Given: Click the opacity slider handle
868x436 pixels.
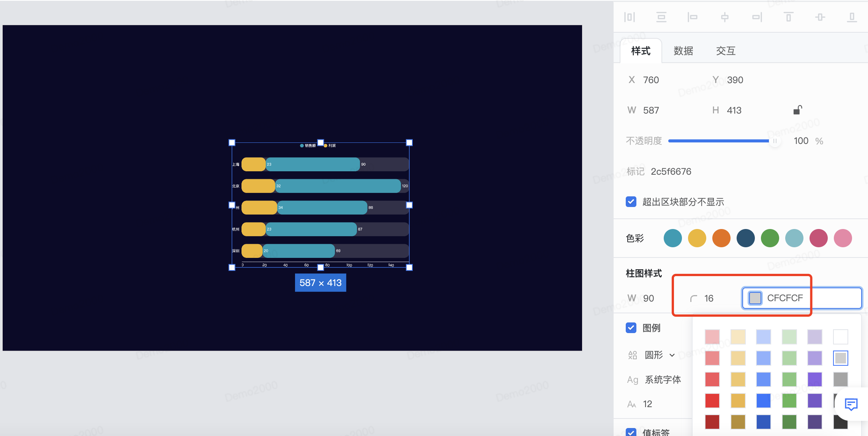Looking at the screenshot, I should tap(775, 141).
